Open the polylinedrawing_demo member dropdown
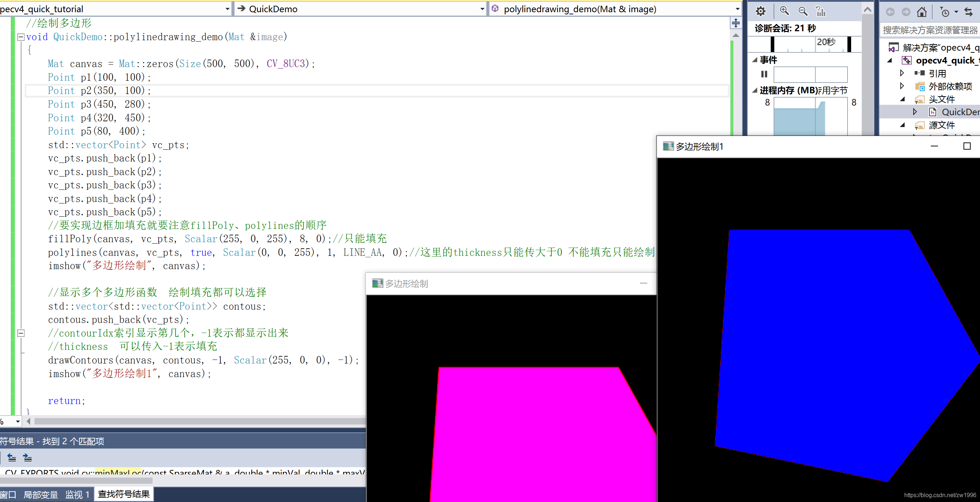Screen dimensions: 980x502 point(737,9)
